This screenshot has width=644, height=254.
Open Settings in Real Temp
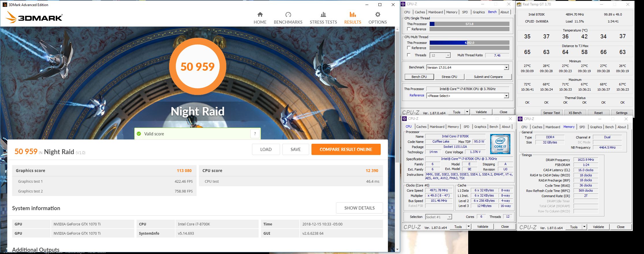[x=621, y=113]
